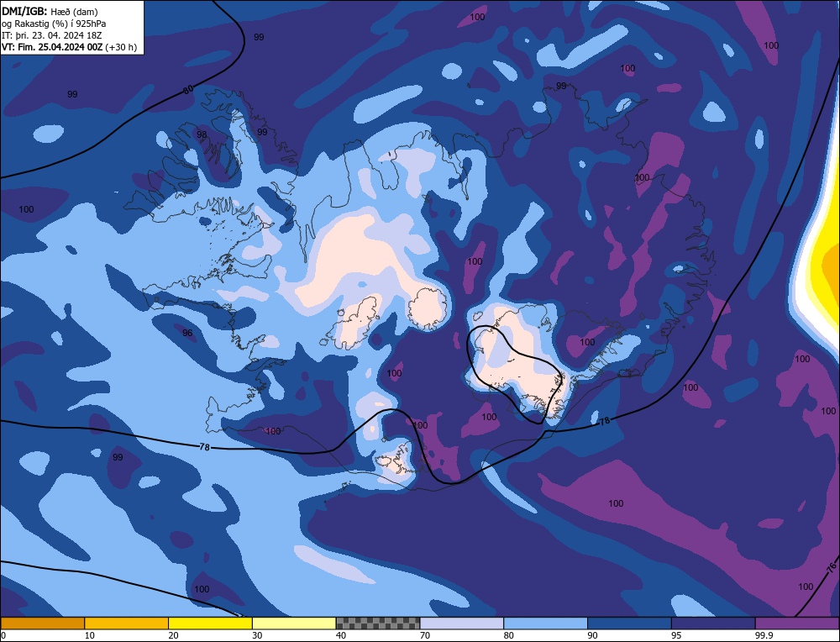Click the 'DMI/IGB: Hæð (dam)' title line
Screen dimensions: 840x642
pos(50,11)
